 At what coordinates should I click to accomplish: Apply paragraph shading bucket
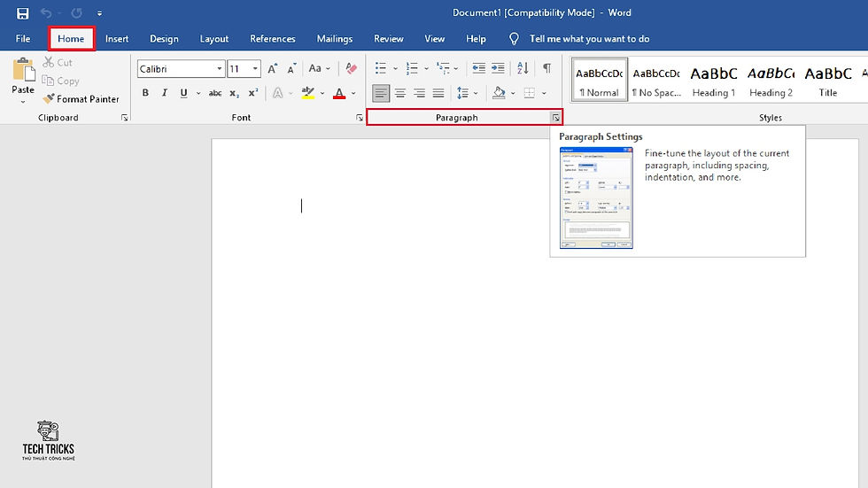point(499,93)
